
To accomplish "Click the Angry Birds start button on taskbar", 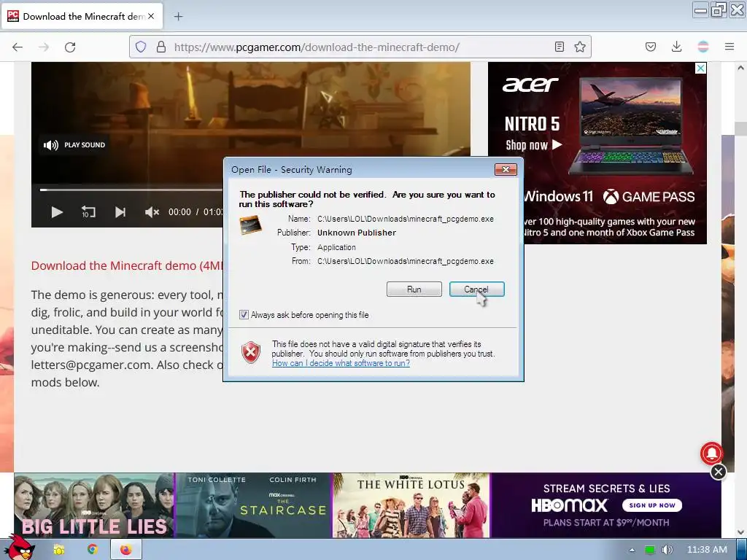I will 20,548.
